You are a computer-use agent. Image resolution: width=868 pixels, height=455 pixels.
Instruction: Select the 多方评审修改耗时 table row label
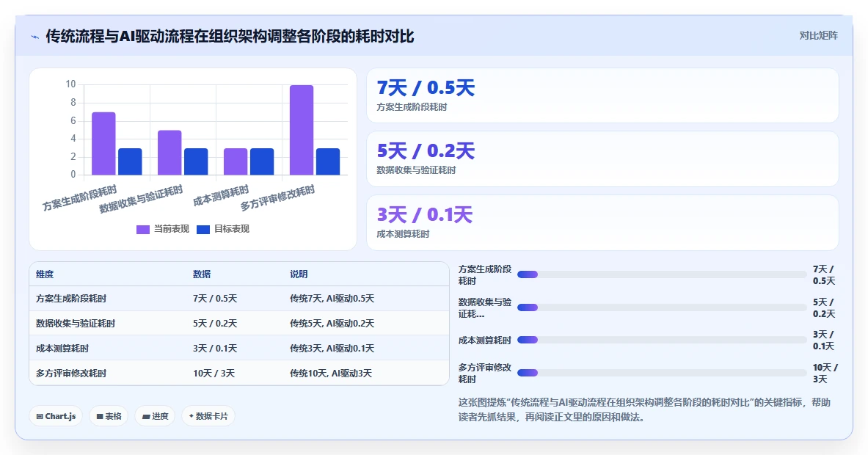[71, 373]
